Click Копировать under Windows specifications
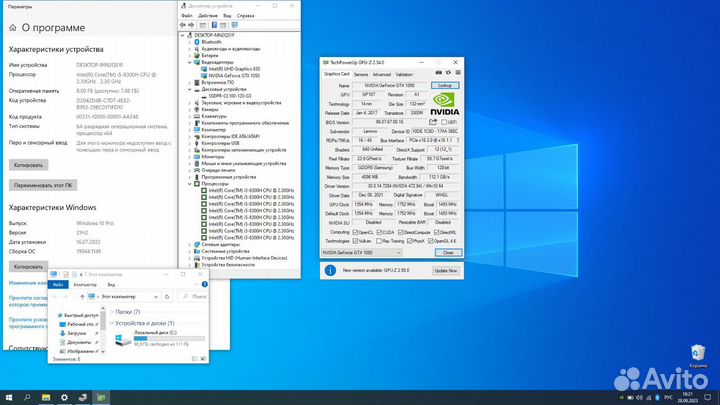Viewport: 720px width, 405px height. point(28,266)
